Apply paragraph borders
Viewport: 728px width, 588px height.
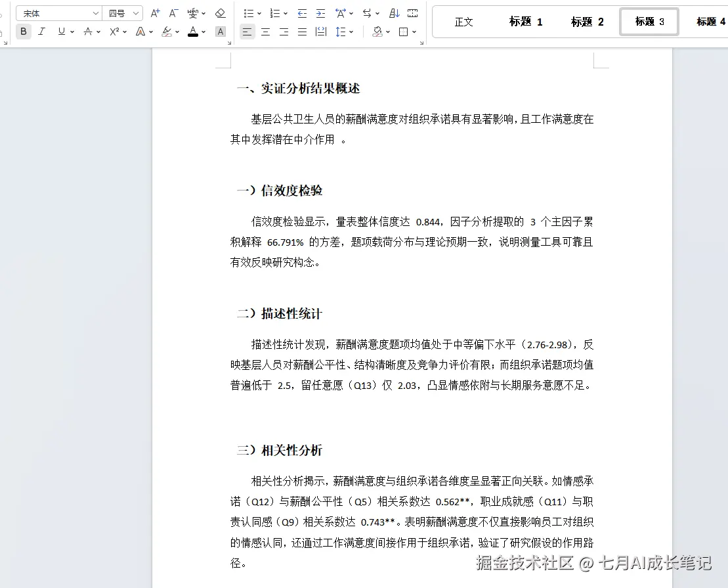coord(404,32)
